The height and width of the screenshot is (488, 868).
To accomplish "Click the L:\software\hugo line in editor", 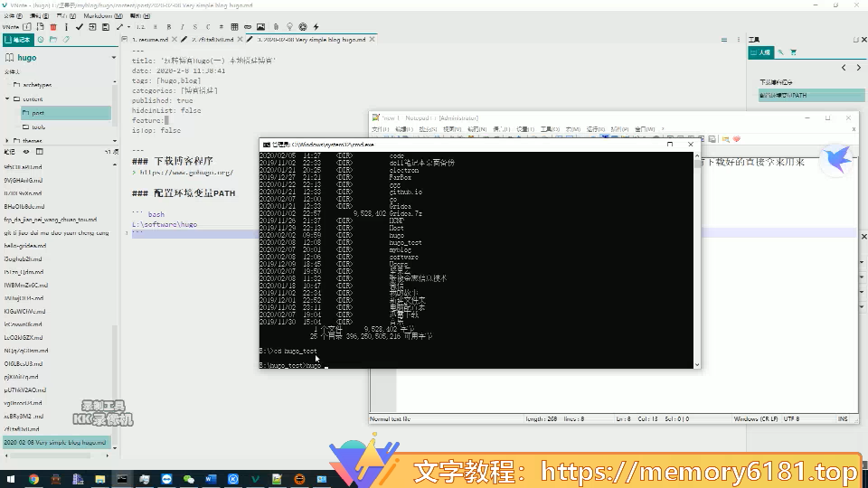I will point(165,224).
